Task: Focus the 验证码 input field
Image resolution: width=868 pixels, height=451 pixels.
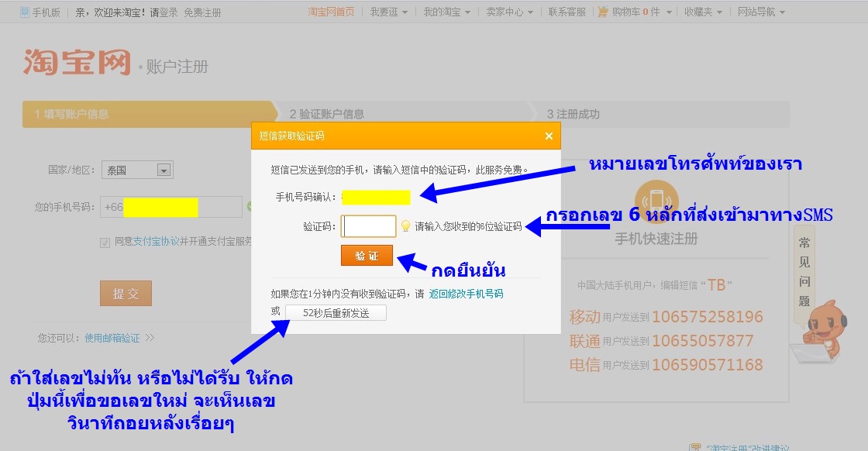Action: pos(368,226)
